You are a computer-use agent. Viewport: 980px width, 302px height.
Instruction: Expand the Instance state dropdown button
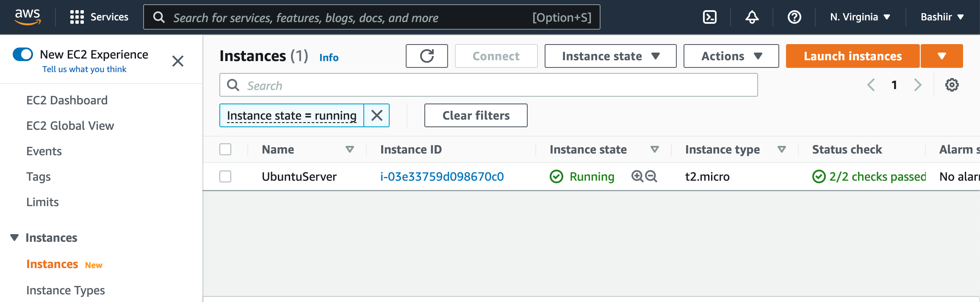point(610,56)
